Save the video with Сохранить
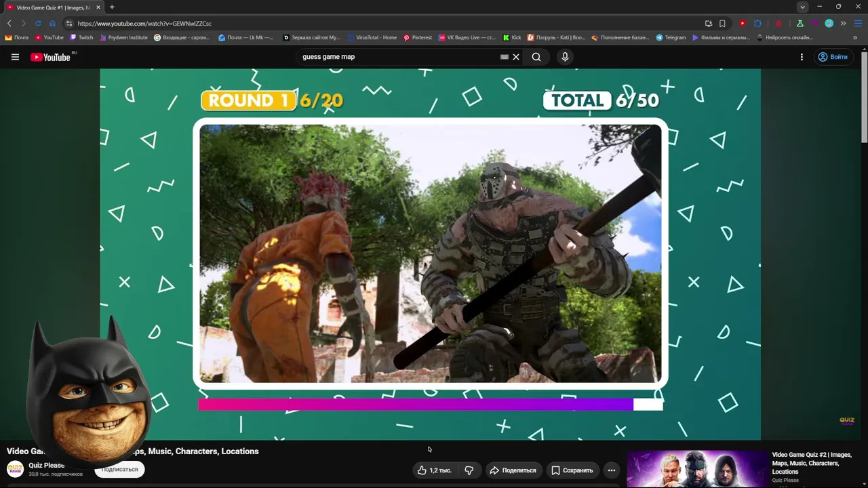Viewport: 868px width, 488px height. pyautogui.click(x=572, y=470)
